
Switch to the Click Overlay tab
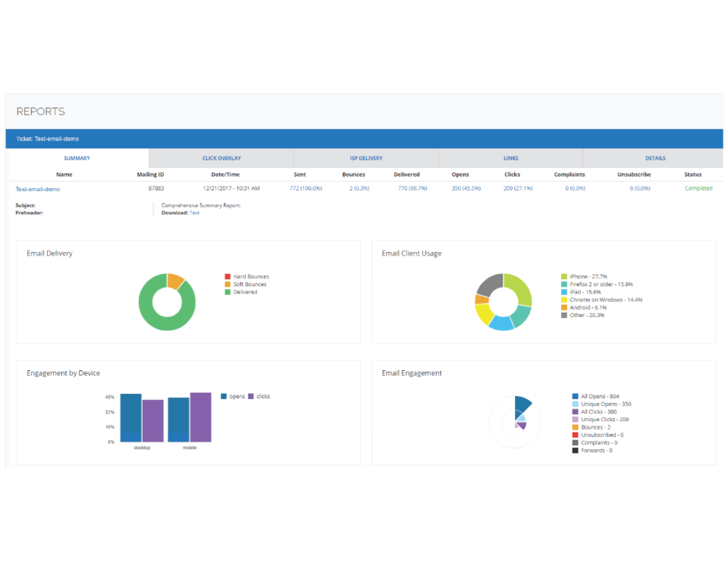pos(221,158)
